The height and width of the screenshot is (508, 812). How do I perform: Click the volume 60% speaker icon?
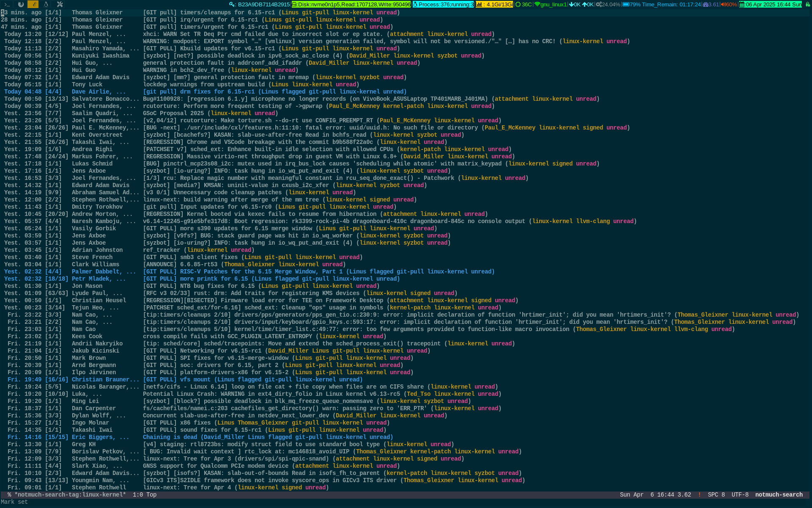coord(723,4)
